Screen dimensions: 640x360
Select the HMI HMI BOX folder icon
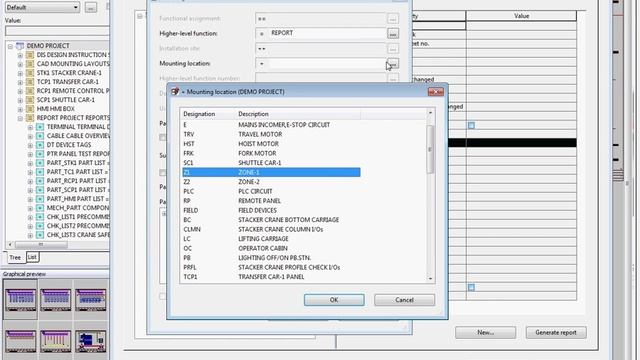click(30, 109)
